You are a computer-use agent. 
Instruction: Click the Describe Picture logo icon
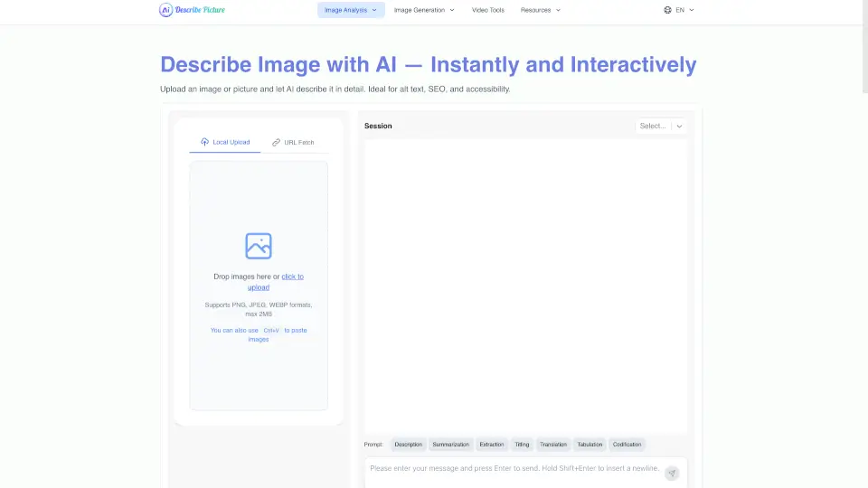(x=165, y=10)
